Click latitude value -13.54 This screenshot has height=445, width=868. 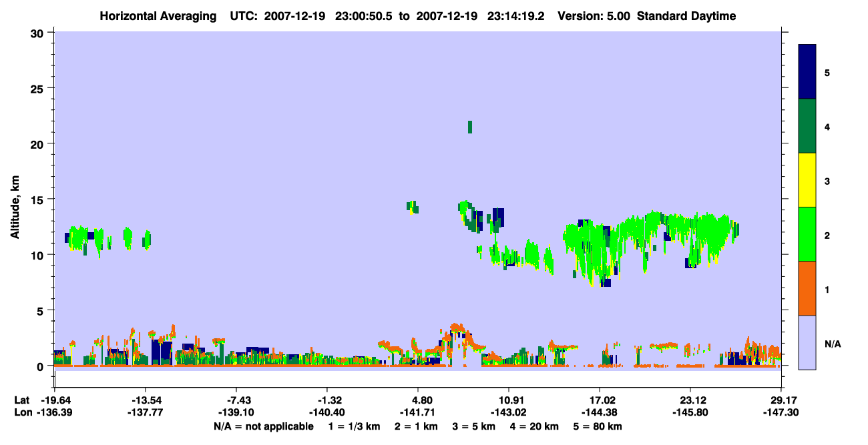click(x=146, y=400)
